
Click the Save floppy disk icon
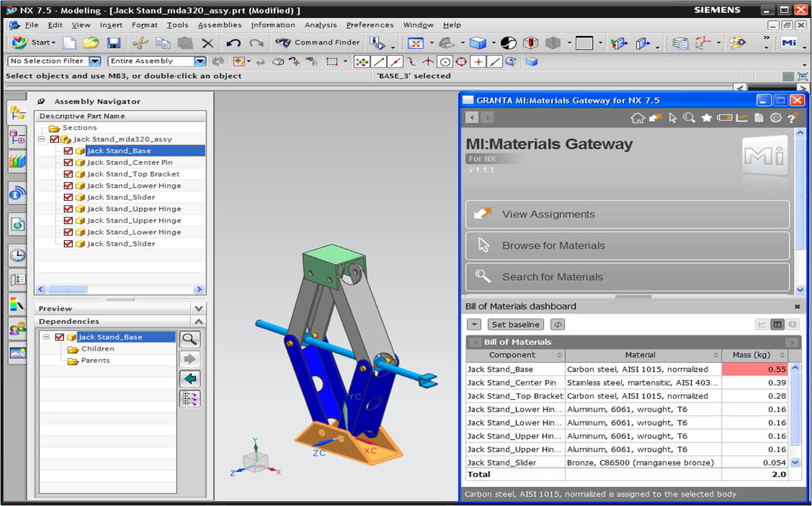[114, 43]
